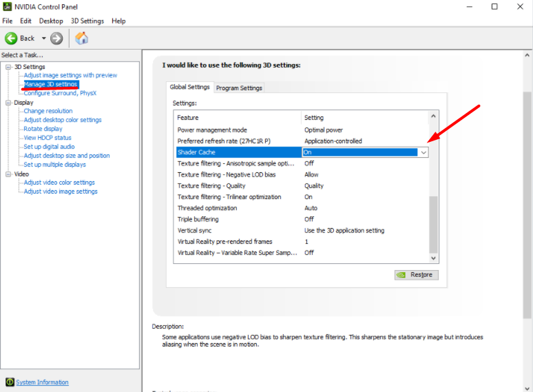Open Adjust desktop color settings
The width and height of the screenshot is (533, 392).
pyautogui.click(x=63, y=120)
